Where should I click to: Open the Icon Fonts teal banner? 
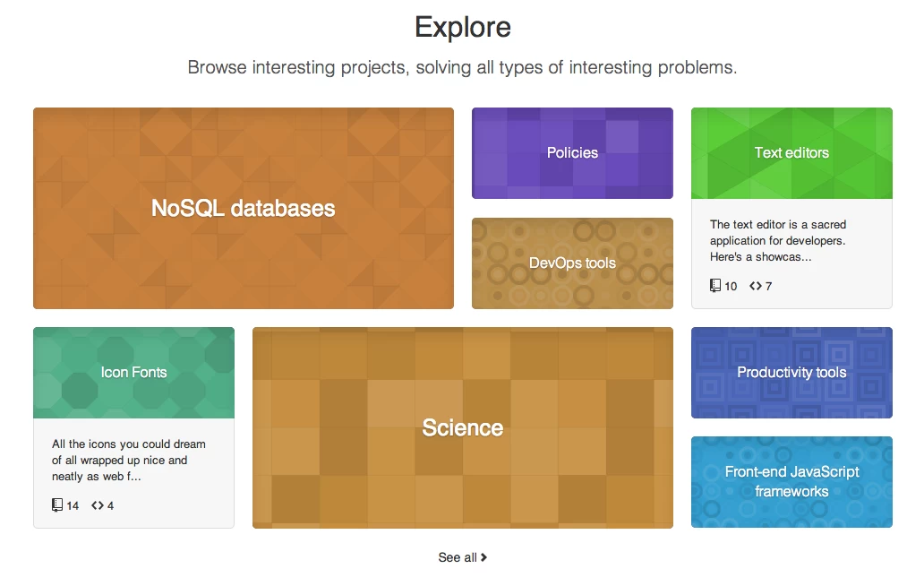pos(133,373)
